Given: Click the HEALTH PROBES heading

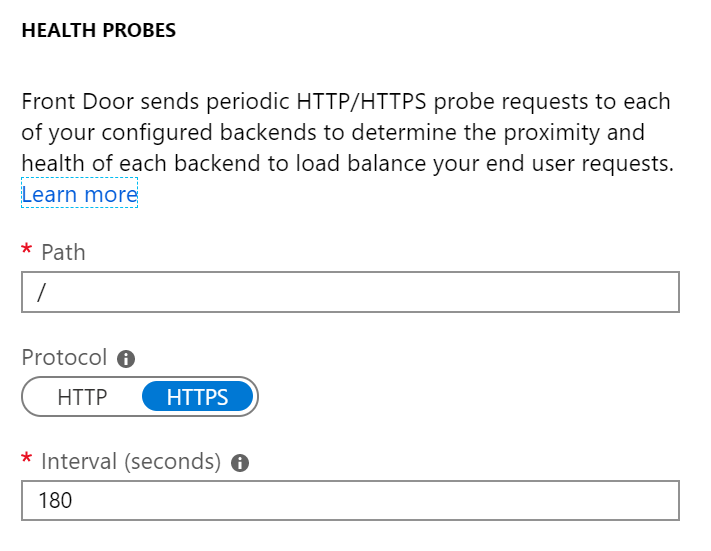Looking at the screenshot, I should pyautogui.click(x=99, y=30).
